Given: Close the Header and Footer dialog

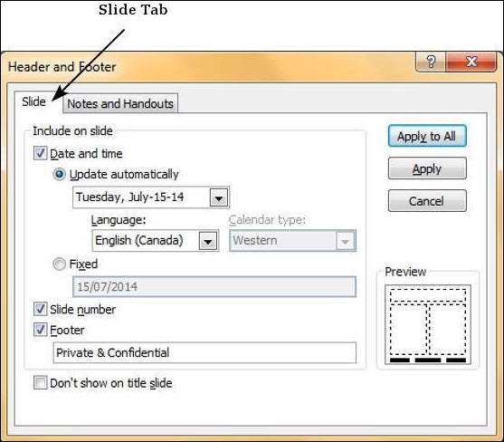Looking at the screenshot, I should click(471, 61).
